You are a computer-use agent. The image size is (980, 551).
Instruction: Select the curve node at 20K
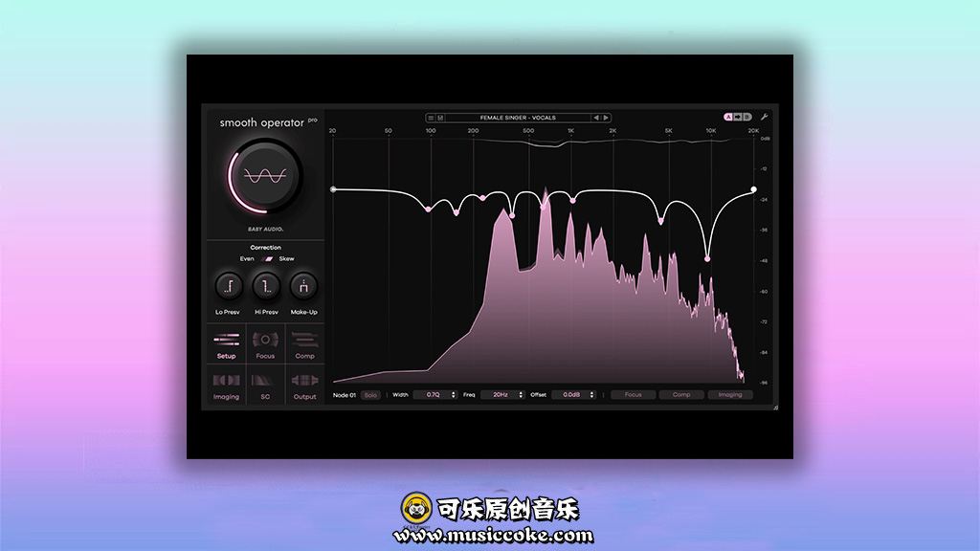(x=754, y=189)
